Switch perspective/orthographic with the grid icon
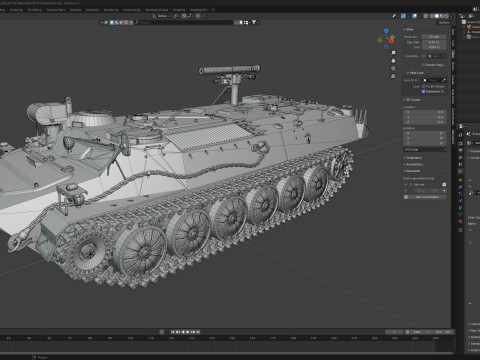Viewport: 480px width, 360px height. pos(393,76)
